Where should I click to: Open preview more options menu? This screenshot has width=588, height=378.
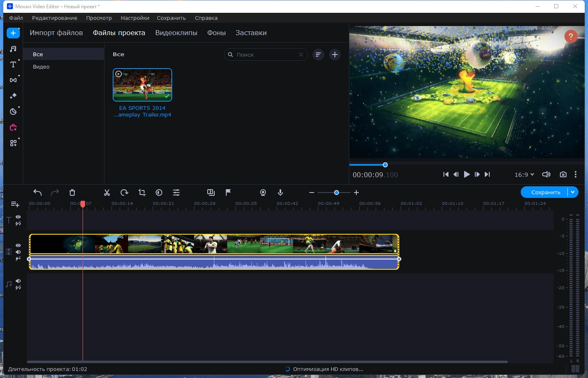click(576, 175)
